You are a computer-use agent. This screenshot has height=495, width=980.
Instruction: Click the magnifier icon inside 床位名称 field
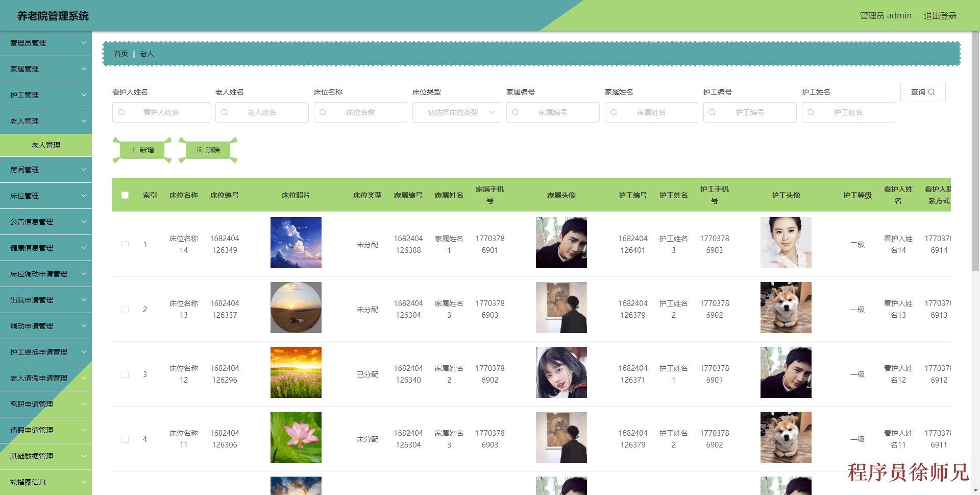coord(323,112)
